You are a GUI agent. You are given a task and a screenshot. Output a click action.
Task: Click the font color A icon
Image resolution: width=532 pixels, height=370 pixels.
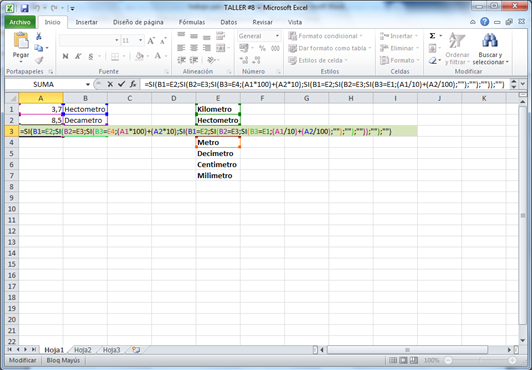tap(158, 56)
